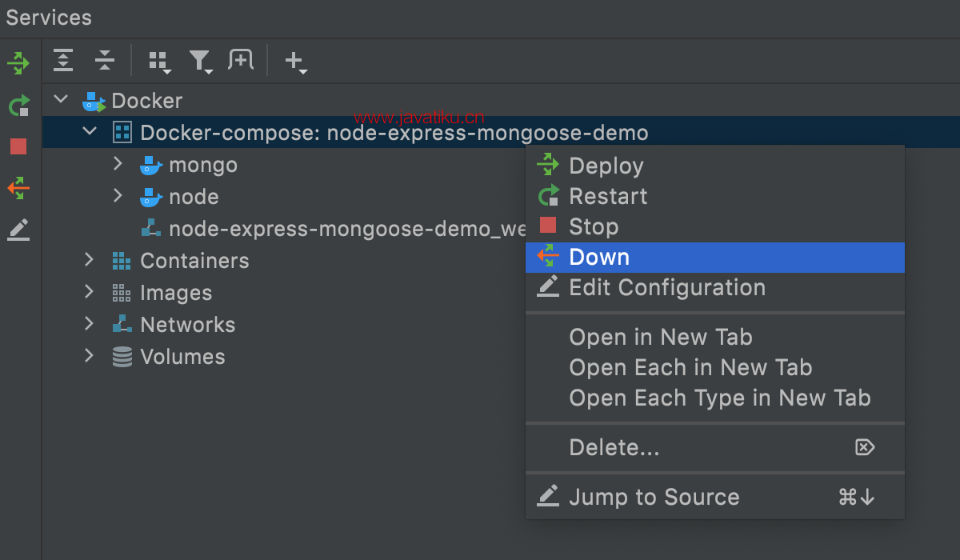Screen dimensions: 960x560
Task: Expand the node service node
Action: [x=118, y=196]
